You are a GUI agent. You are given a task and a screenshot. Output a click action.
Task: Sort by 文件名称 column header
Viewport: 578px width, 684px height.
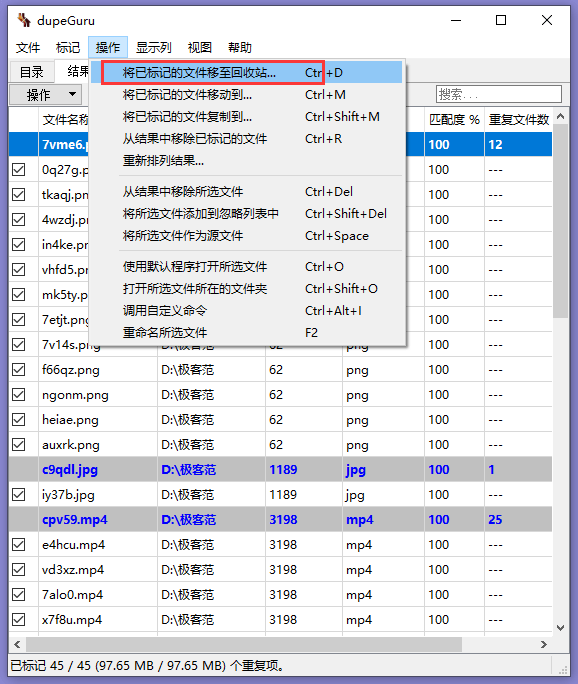[x=65, y=119]
